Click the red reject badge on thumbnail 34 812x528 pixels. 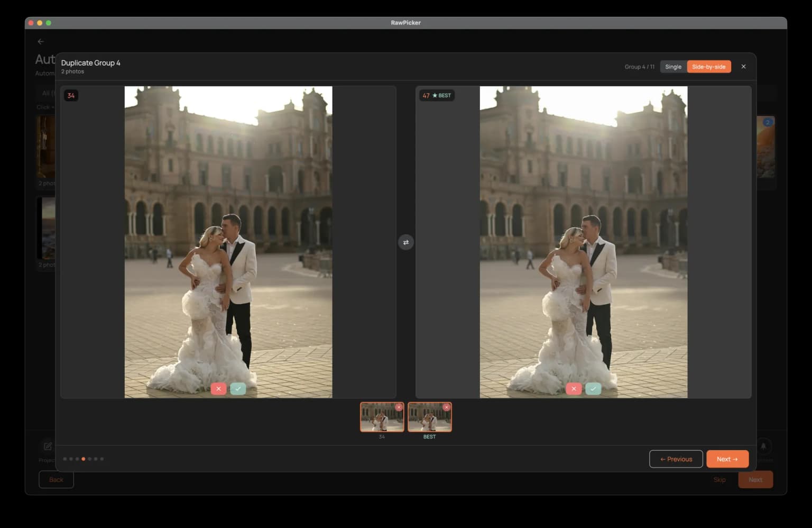(x=399, y=407)
